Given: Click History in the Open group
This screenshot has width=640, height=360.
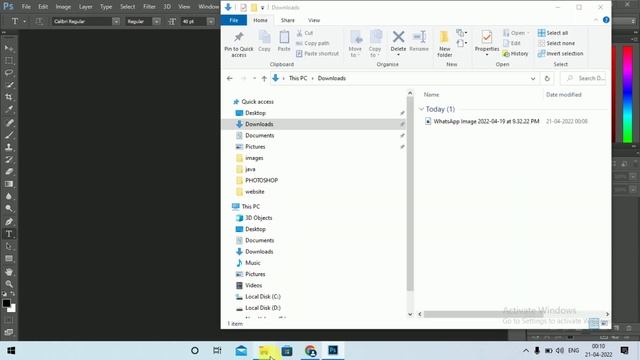Looking at the screenshot, I should click(x=515, y=53).
